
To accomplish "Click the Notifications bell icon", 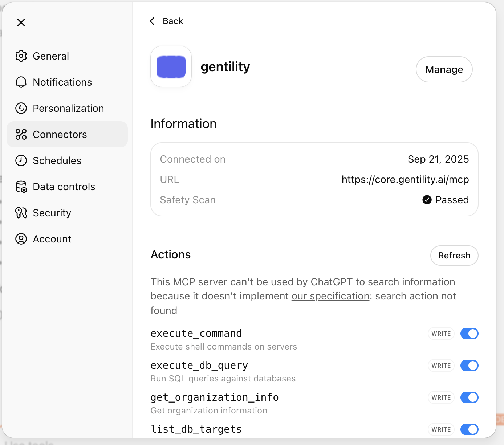I will pos(21,82).
